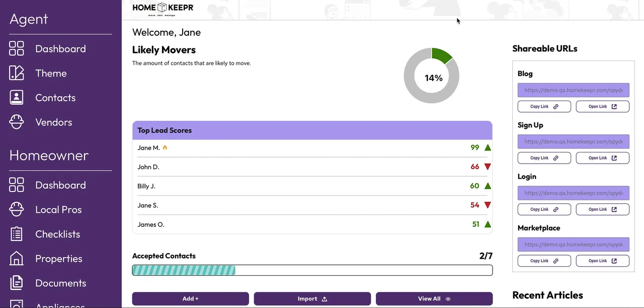The image size is (644, 308).
Task: Click the Vendors hard hat icon
Action: pos(17,122)
